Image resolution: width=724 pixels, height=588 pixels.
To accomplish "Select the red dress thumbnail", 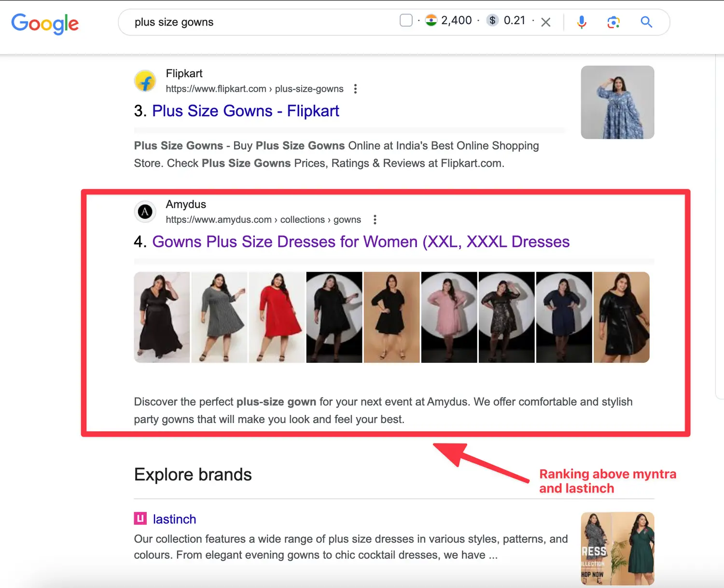I will pyautogui.click(x=277, y=317).
